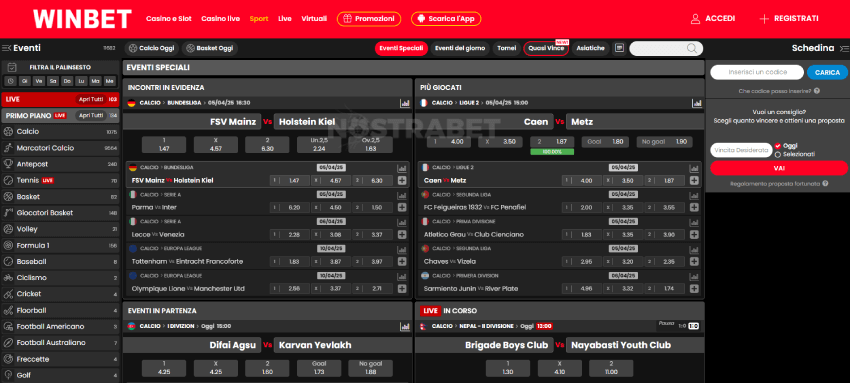Click the help icon near Che codice posso inserire

[816, 91]
